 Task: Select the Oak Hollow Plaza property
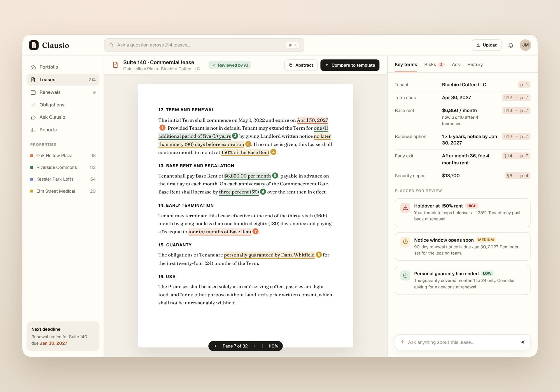(63, 156)
